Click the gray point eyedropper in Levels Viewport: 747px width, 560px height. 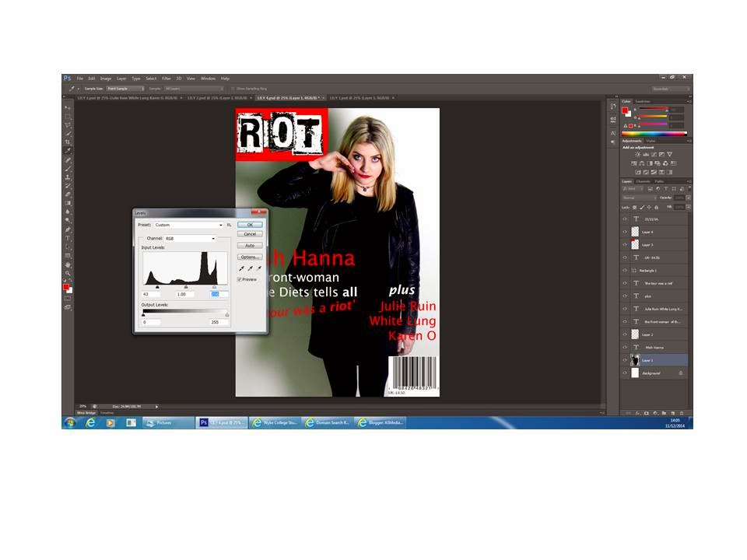(x=250, y=268)
